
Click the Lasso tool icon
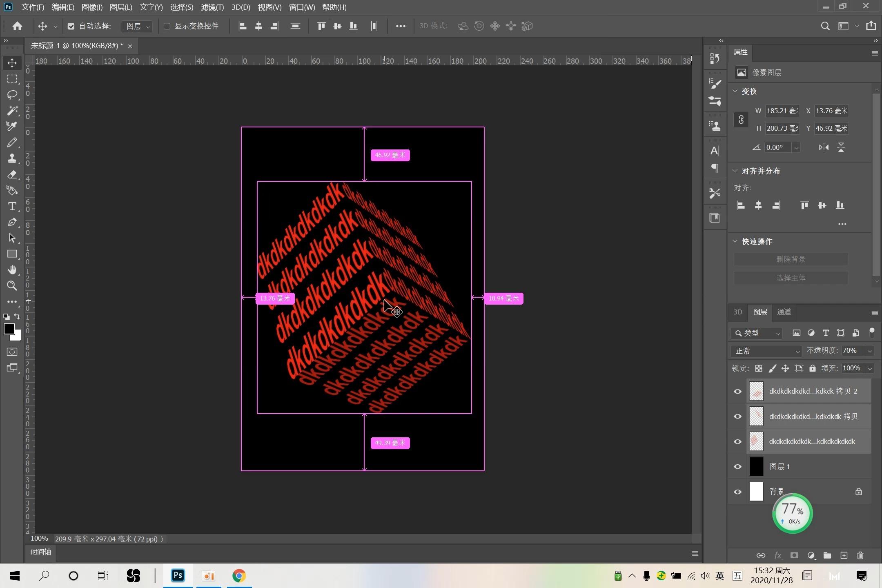[x=13, y=94]
